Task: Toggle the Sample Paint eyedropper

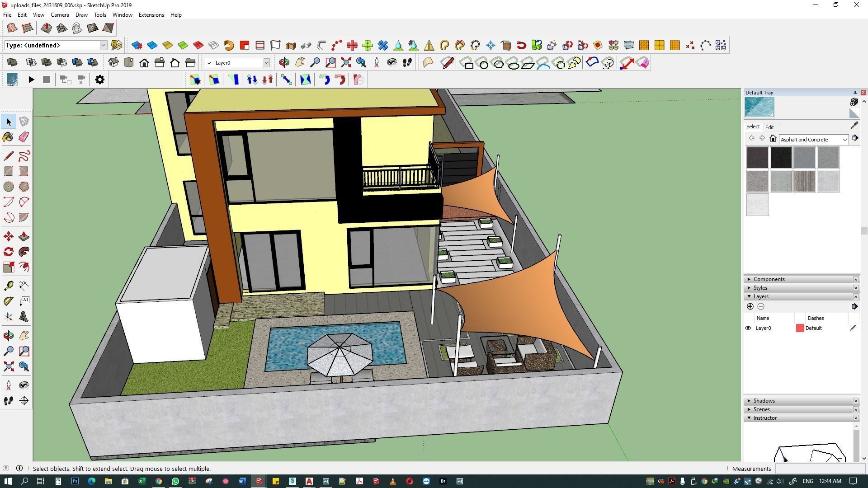Action: pyautogui.click(x=854, y=126)
